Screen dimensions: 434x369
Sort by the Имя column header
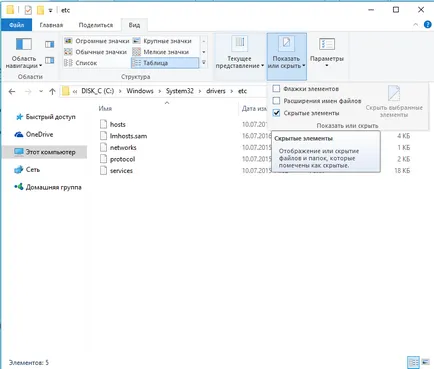coord(105,109)
